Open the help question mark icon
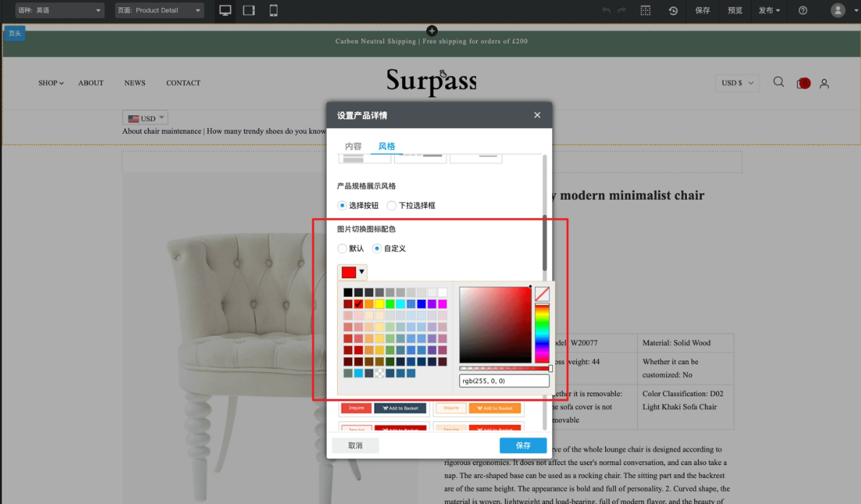Viewport: 861px width, 504px height. click(x=803, y=10)
